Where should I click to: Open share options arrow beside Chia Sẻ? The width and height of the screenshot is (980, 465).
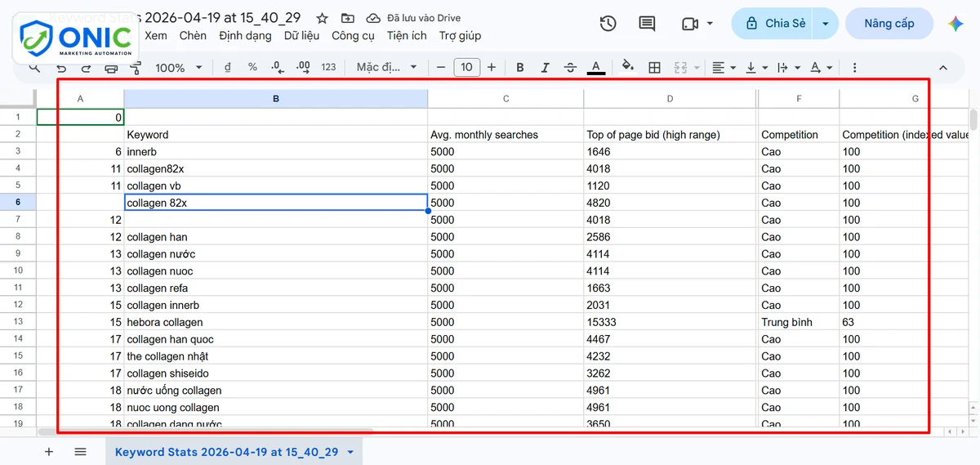click(x=826, y=24)
